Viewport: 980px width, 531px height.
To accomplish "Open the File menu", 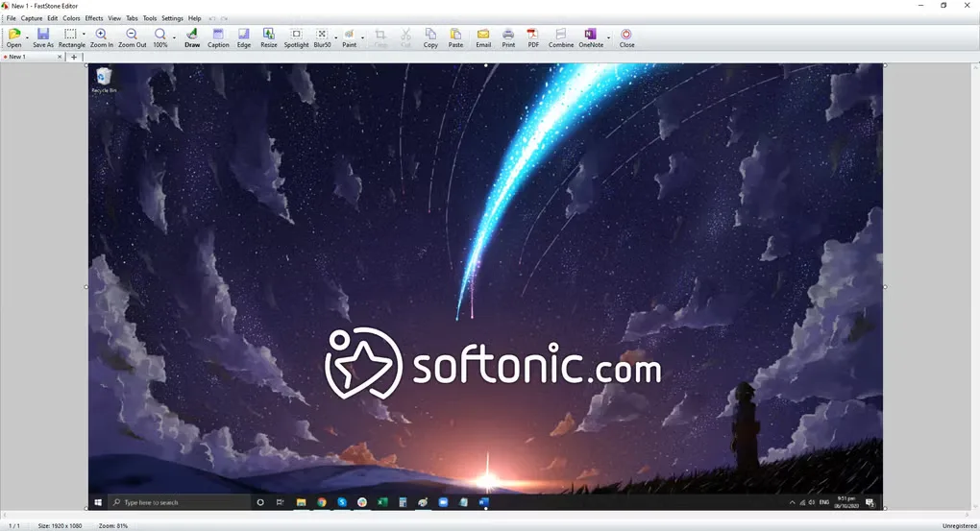I will pyautogui.click(x=12, y=19).
